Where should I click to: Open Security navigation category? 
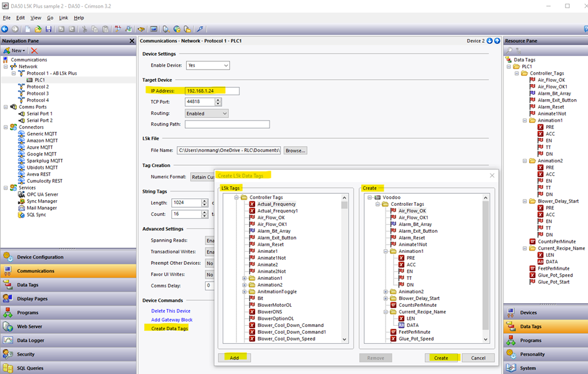click(68, 354)
